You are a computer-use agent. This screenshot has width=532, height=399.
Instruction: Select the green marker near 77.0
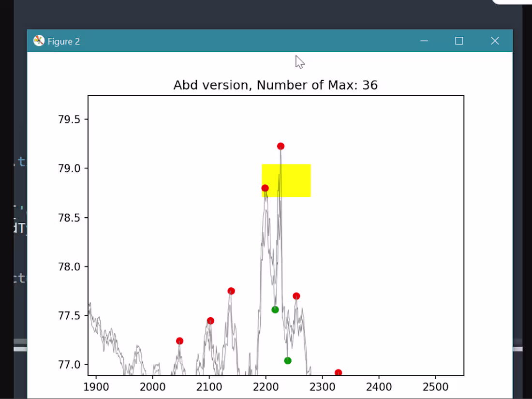tap(288, 361)
